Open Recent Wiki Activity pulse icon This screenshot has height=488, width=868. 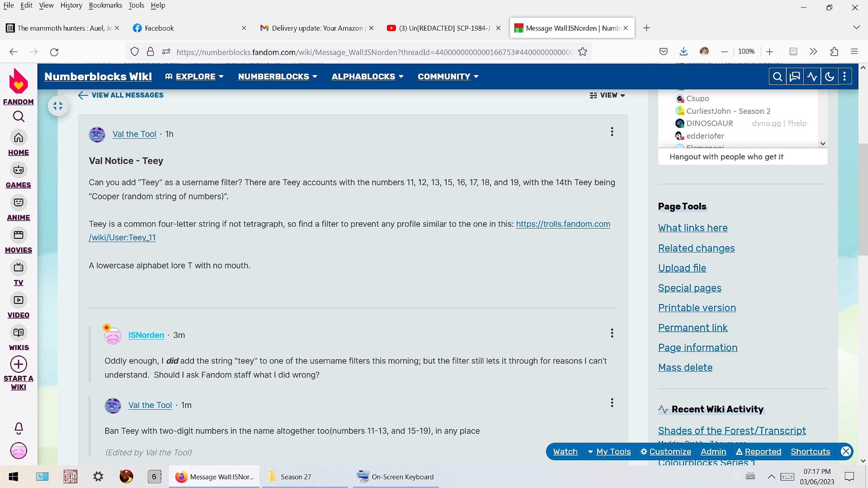click(x=812, y=77)
